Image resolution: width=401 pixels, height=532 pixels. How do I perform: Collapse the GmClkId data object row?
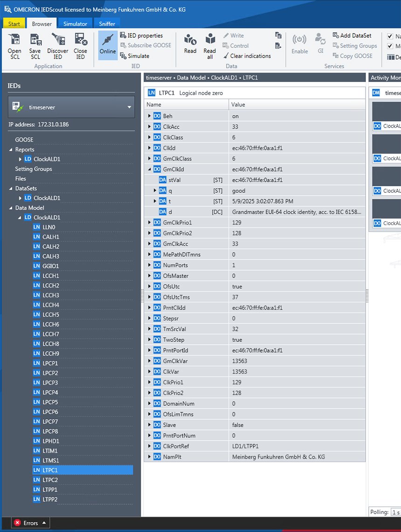click(x=148, y=169)
